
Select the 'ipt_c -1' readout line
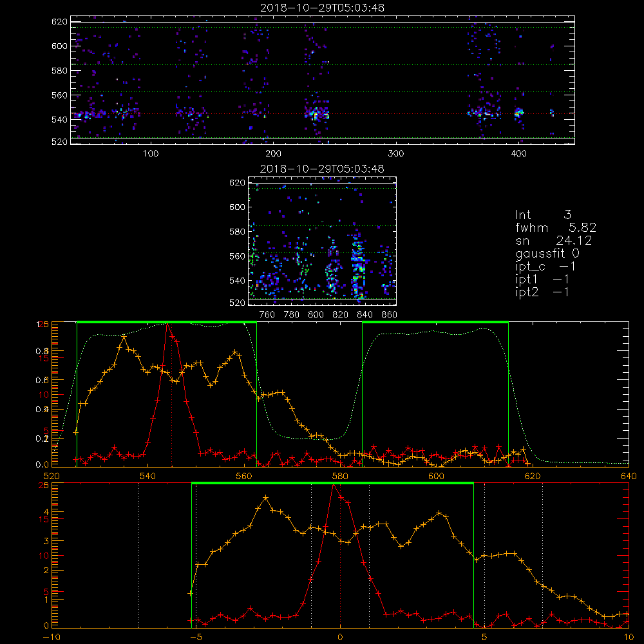pos(545,267)
